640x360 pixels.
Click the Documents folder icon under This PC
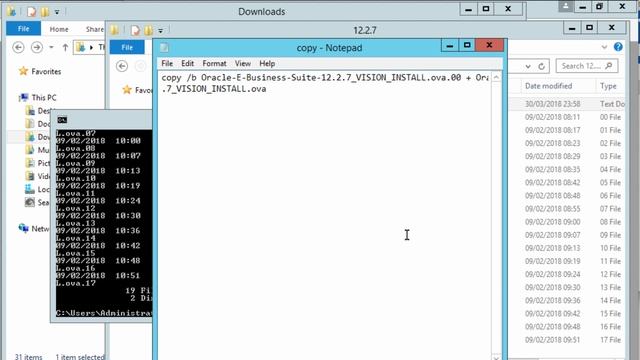pyautogui.click(x=30, y=124)
